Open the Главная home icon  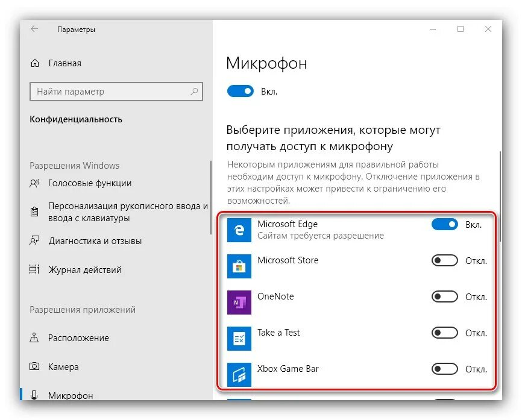coord(35,63)
